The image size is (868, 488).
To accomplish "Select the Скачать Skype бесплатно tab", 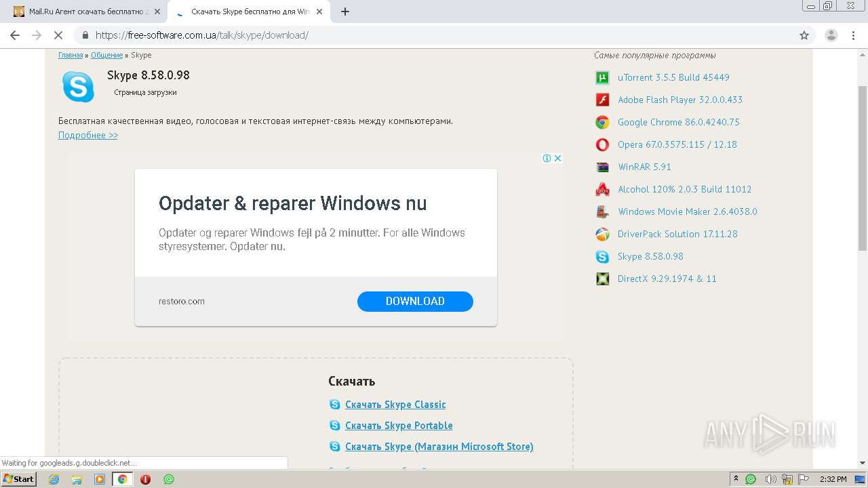I will point(249,12).
